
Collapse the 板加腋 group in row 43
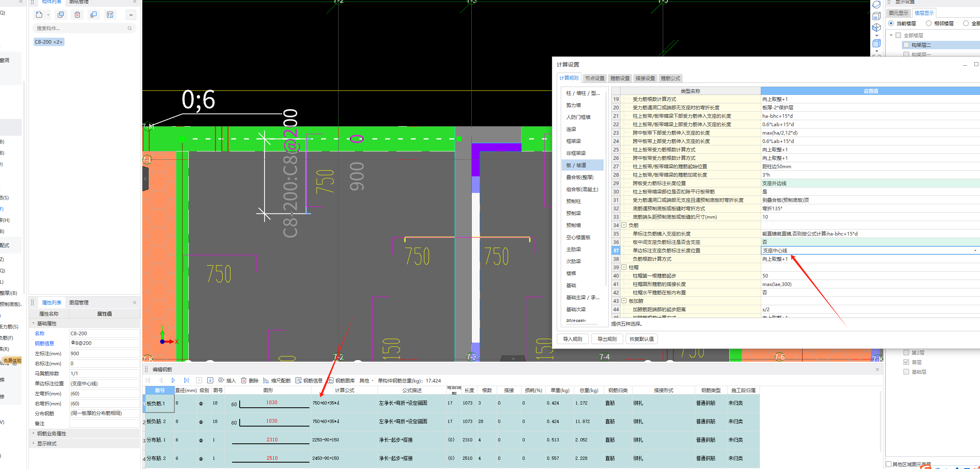coord(624,301)
